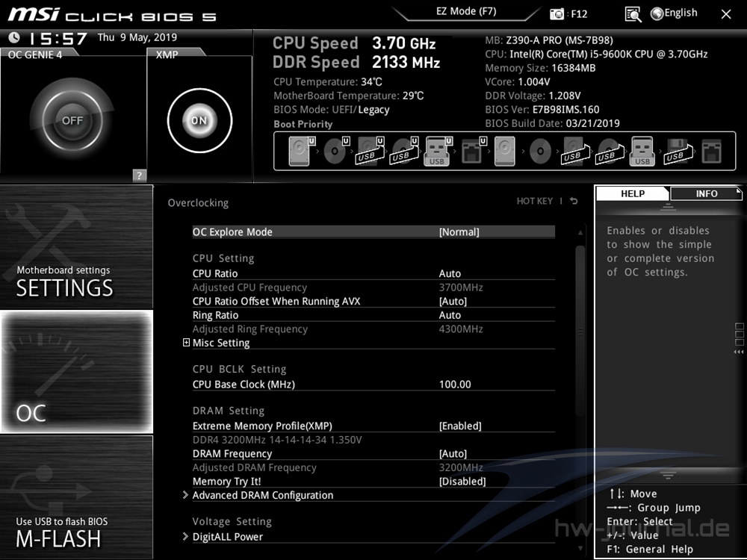Click the help panel top collapse handle
The width and height of the screenshot is (747, 560).
pyautogui.click(x=668, y=207)
